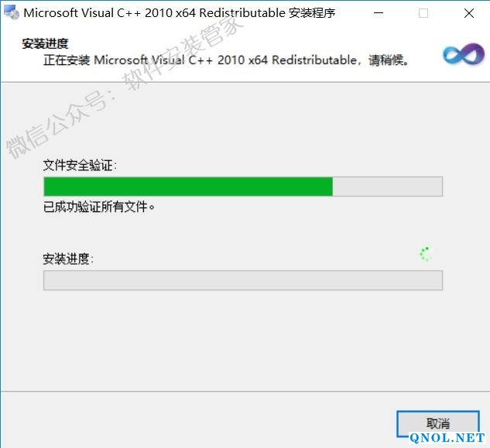Click the installer icon in the title bar

click(11, 12)
